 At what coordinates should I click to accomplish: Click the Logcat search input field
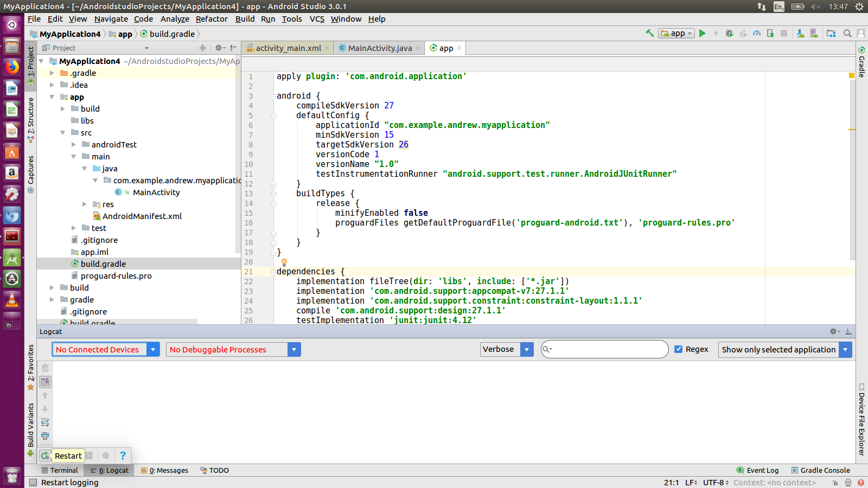coord(604,349)
